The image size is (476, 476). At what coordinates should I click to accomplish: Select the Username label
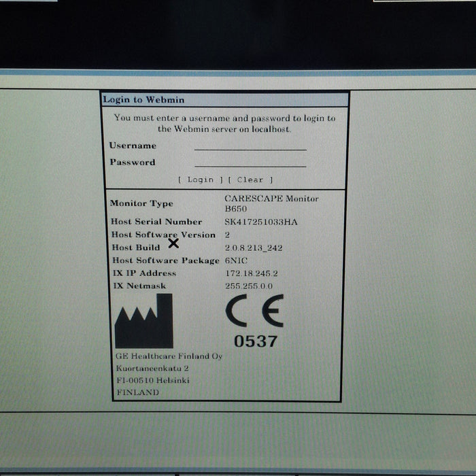(x=133, y=146)
